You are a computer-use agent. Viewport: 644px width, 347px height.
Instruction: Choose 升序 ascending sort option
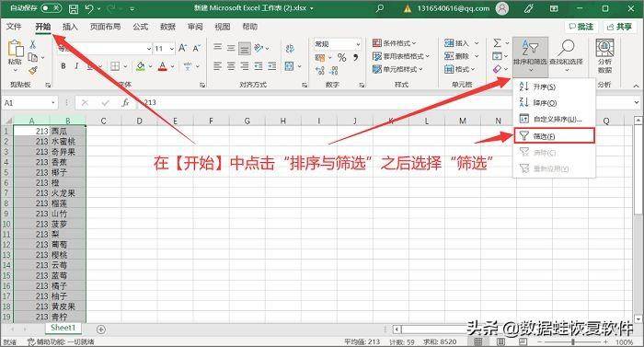[554, 87]
